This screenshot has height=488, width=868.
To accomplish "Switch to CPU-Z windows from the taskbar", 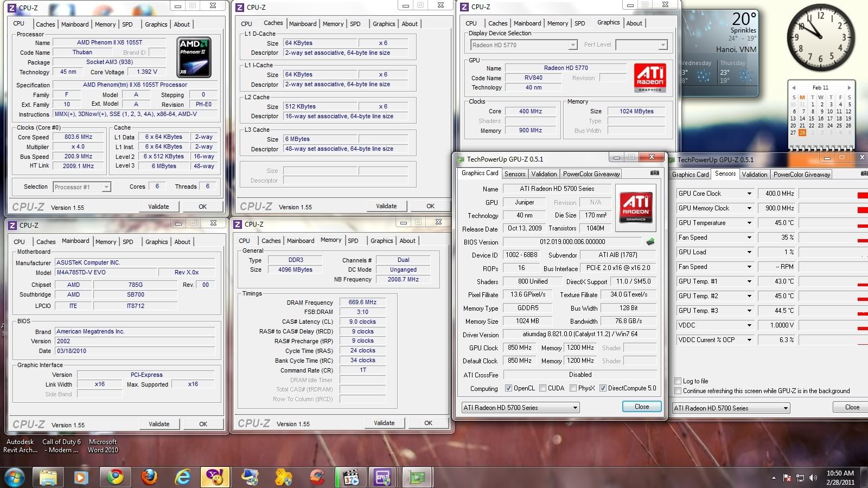I will tap(383, 477).
